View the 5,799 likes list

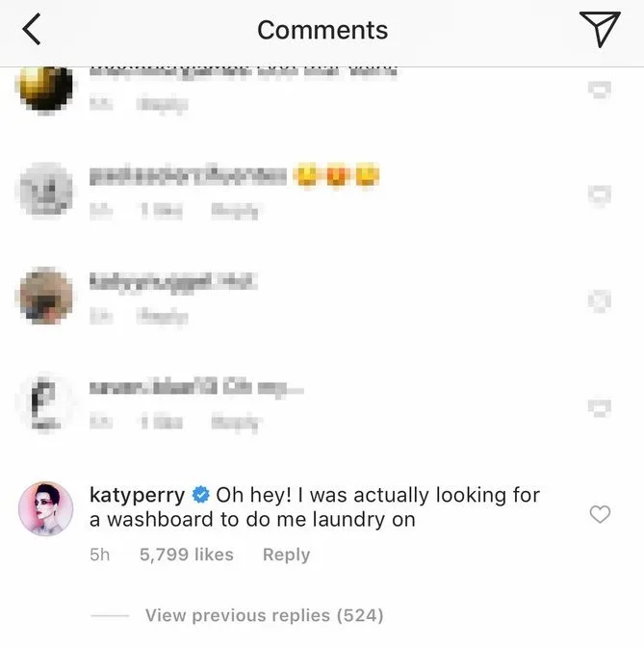tap(186, 555)
